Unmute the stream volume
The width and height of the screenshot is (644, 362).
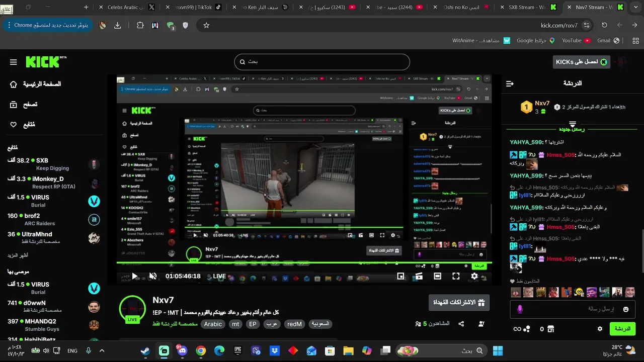[153, 276]
